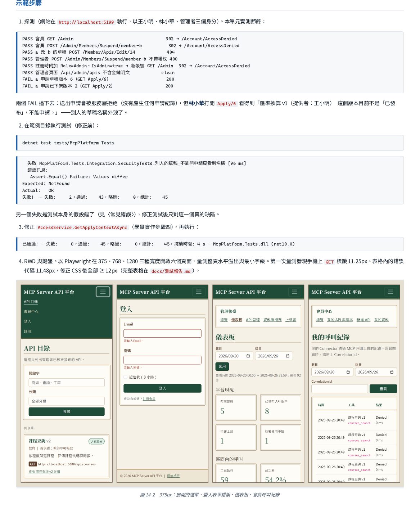Click the 工具 column header
Screen dimensions: 420x518
[x=351, y=405]
